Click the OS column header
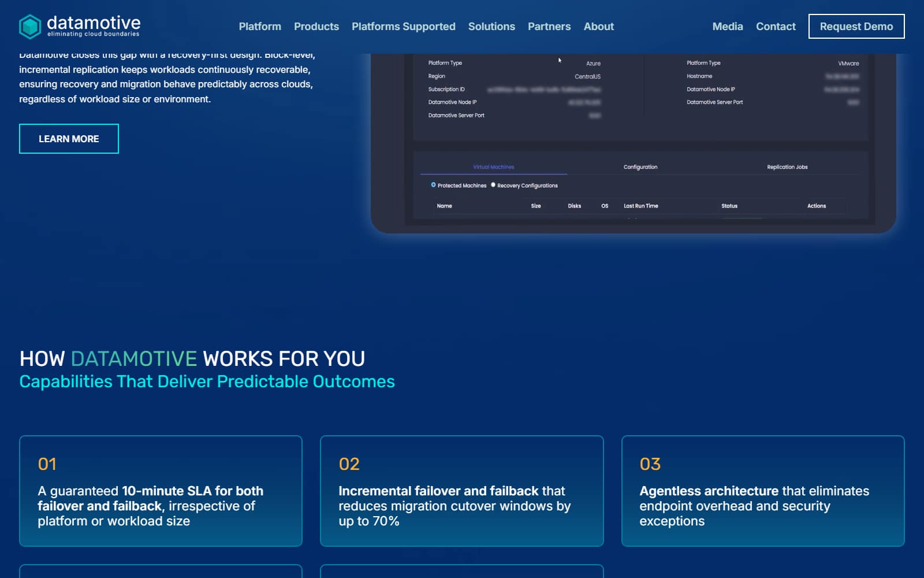This screenshot has height=578, width=924. coord(605,206)
